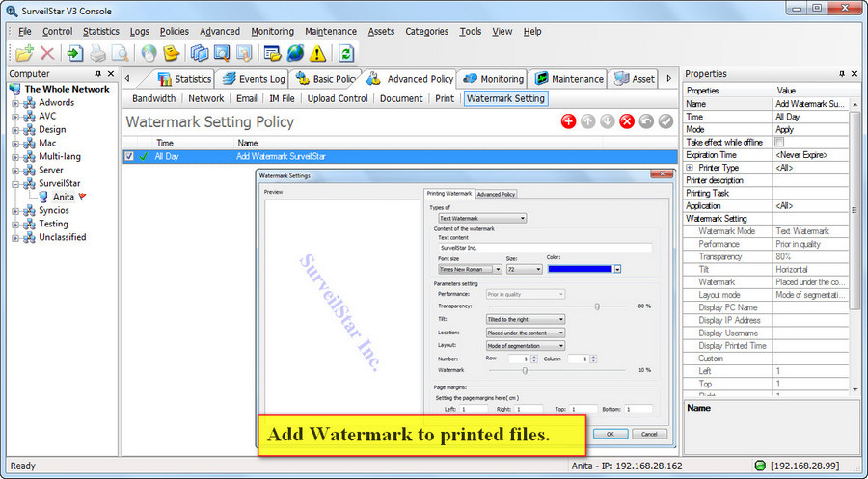868x479 pixels.
Task: Click the stacked blue screens toolbar icon
Action: 200,53
